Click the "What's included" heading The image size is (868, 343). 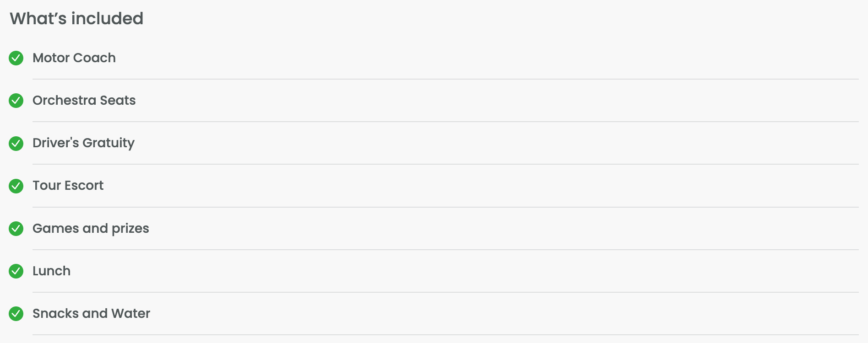(76, 19)
